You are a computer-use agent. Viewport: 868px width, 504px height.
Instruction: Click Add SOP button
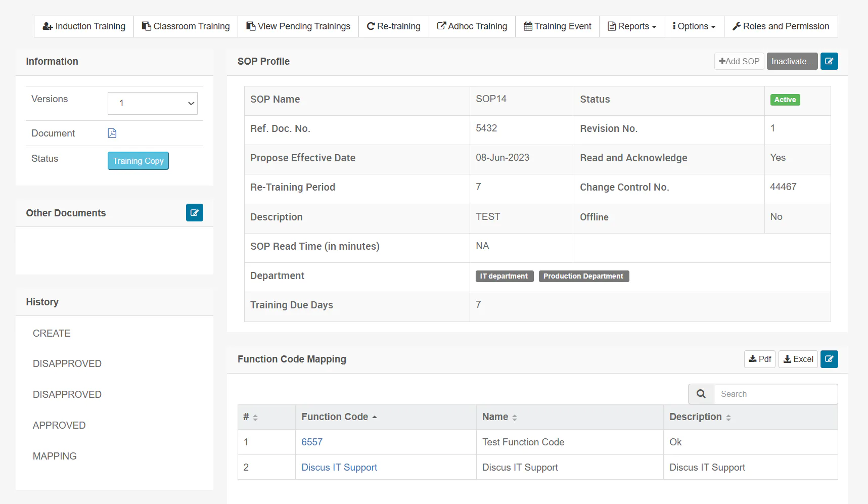coord(739,61)
